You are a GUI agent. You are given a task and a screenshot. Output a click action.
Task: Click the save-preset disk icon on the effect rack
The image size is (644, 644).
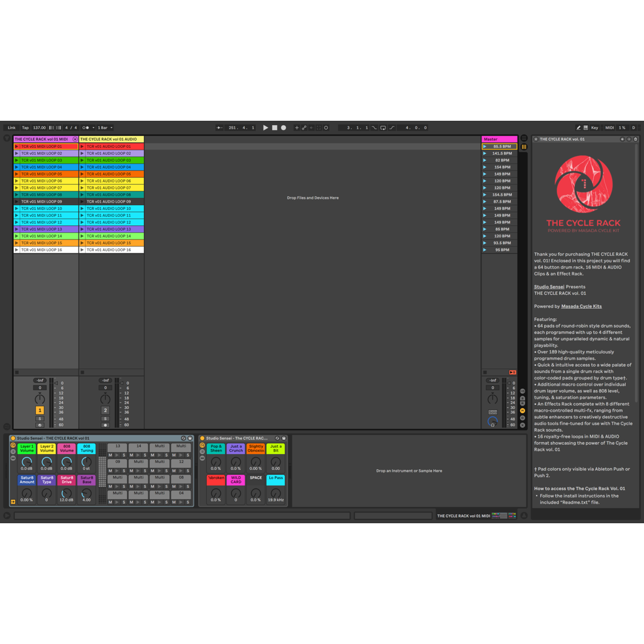coord(284,438)
